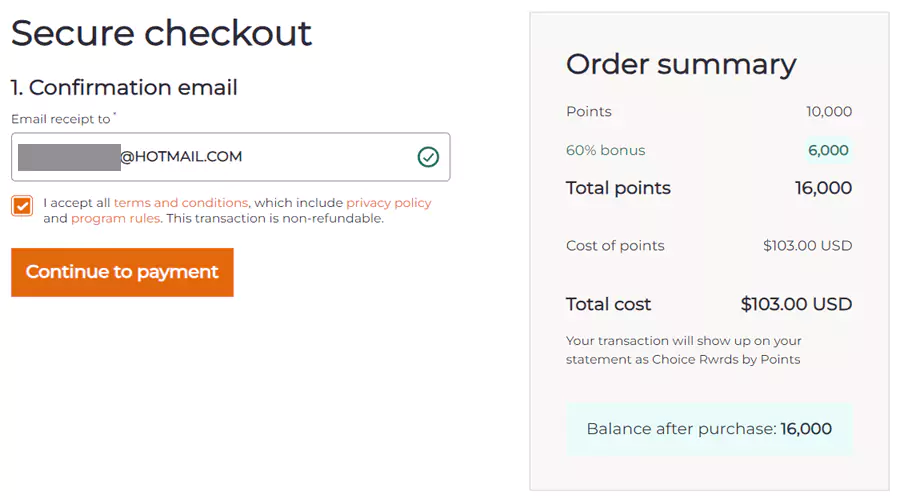The height and width of the screenshot is (500, 900).
Task: Open the privacy policy link
Action: point(388,203)
